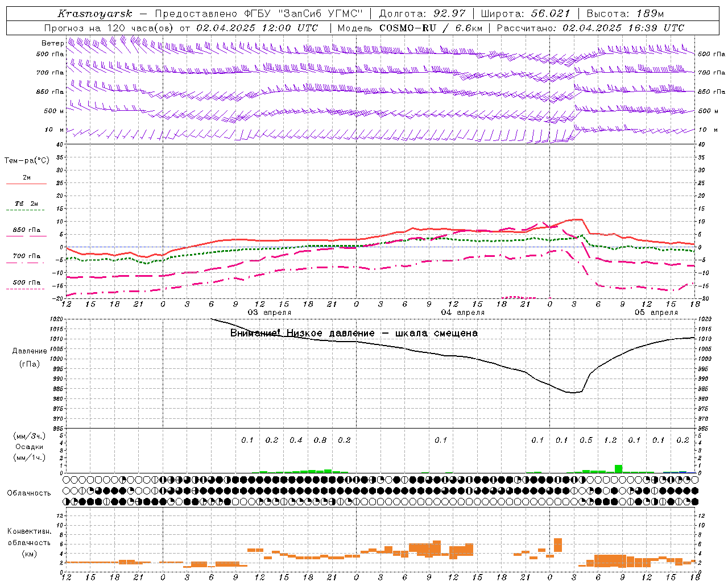Select the "Долгота: 92.97" header text
The width and height of the screenshot is (728, 582).
coord(422,14)
